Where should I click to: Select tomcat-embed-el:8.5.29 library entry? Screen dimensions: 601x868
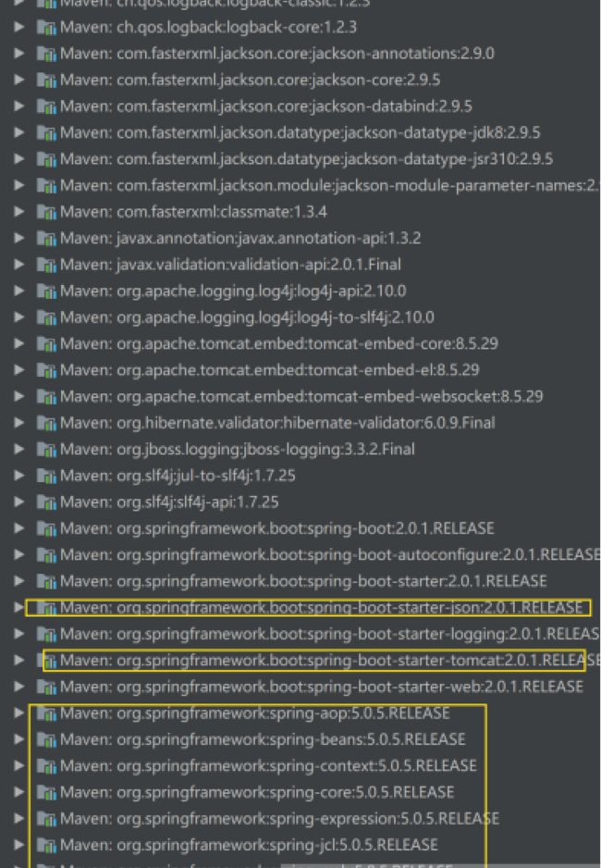pyautogui.click(x=270, y=370)
